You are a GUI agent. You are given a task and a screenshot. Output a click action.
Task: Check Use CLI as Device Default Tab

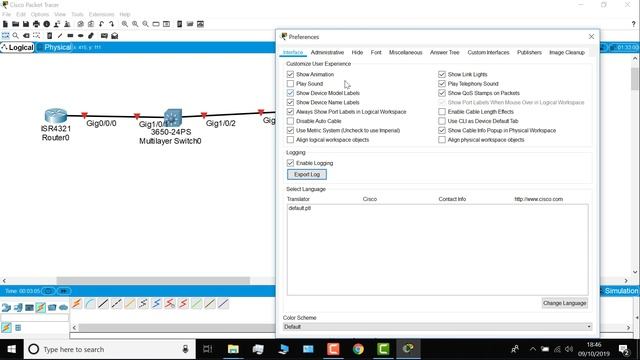(442, 121)
